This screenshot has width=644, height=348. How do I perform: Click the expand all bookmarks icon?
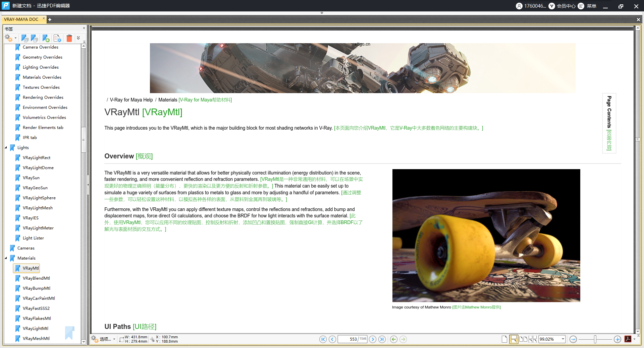click(25, 38)
